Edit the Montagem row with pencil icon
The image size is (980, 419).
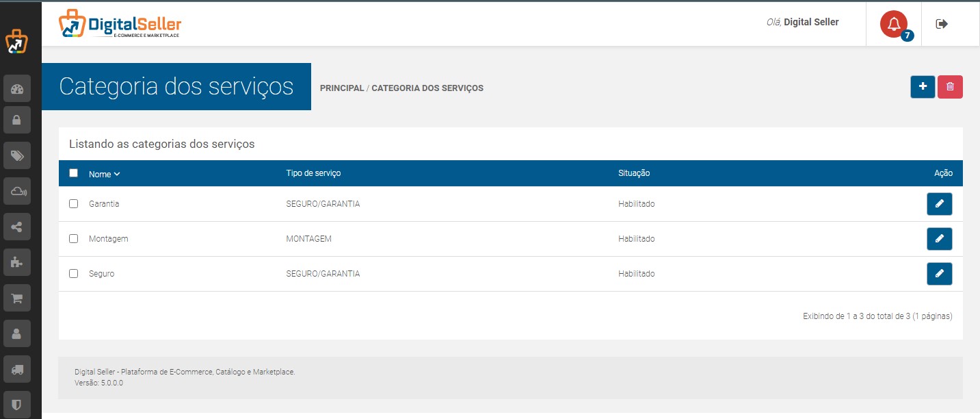[x=939, y=239]
